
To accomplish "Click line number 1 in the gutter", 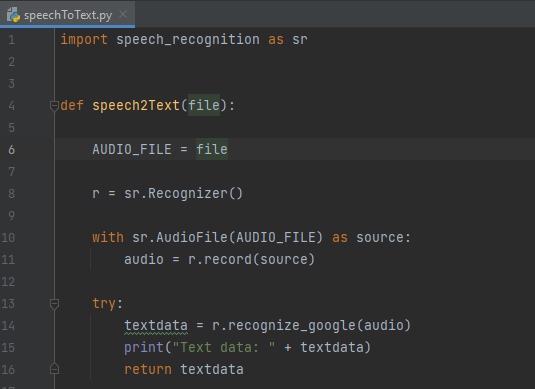I will tap(11, 40).
